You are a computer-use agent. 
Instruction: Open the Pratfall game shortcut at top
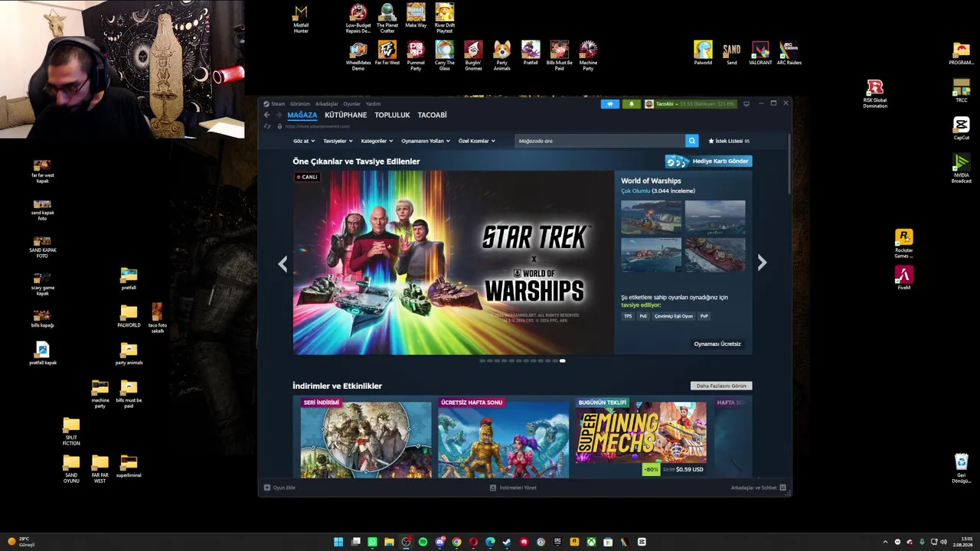[531, 54]
